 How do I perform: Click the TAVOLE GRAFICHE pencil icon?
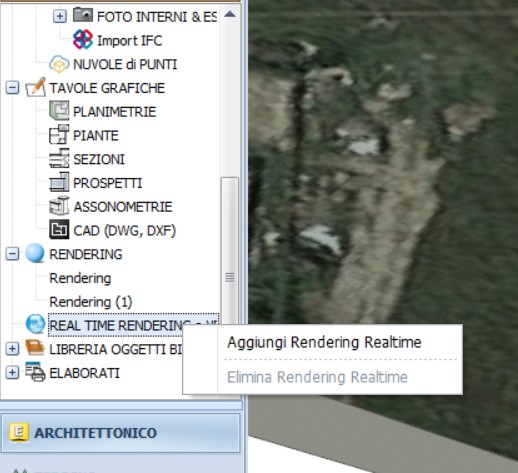[36, 87]
